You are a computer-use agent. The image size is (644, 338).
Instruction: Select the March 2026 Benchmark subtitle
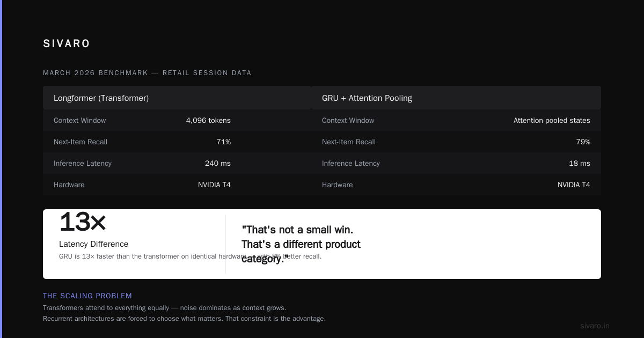tap(147, 73)
